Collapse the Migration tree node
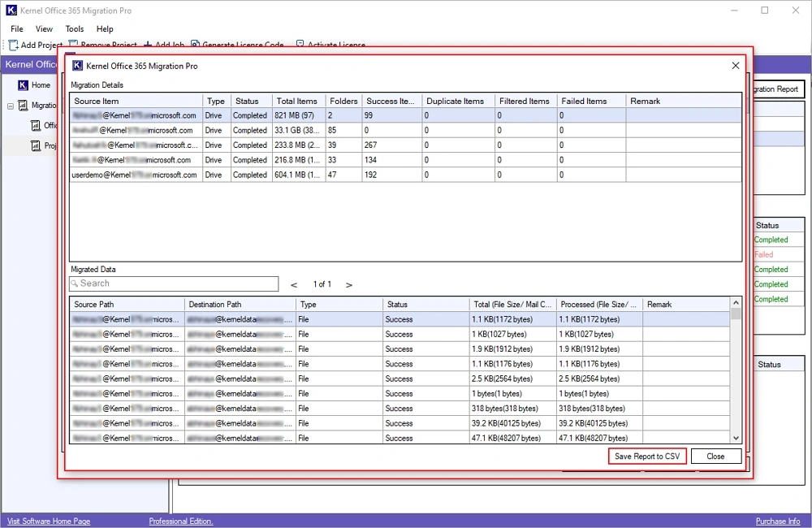812x528 pixels. click(x=11, y=105)
